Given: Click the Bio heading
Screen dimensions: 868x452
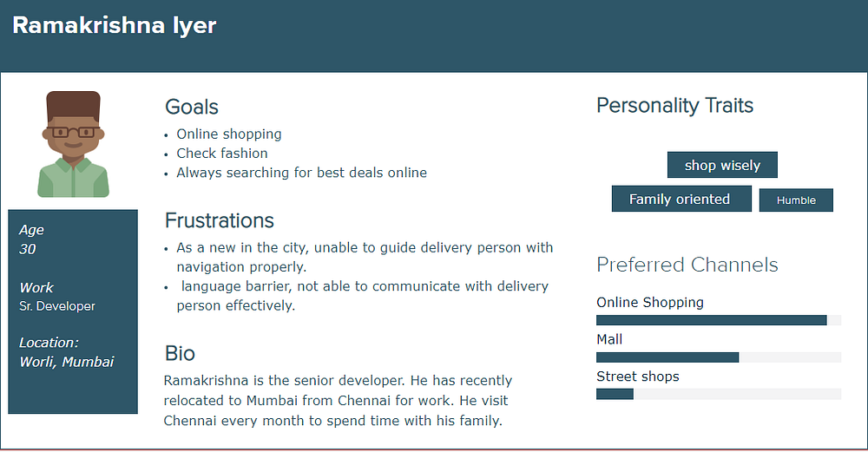Looking at the screenshot, I should [180, 353].
